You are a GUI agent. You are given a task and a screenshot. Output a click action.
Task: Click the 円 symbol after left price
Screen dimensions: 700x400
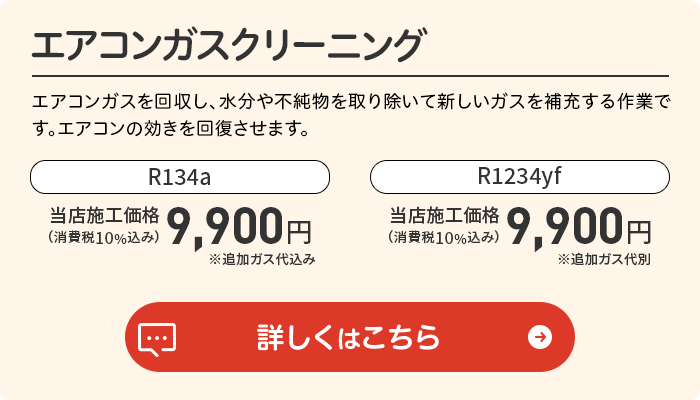(299, 232)
